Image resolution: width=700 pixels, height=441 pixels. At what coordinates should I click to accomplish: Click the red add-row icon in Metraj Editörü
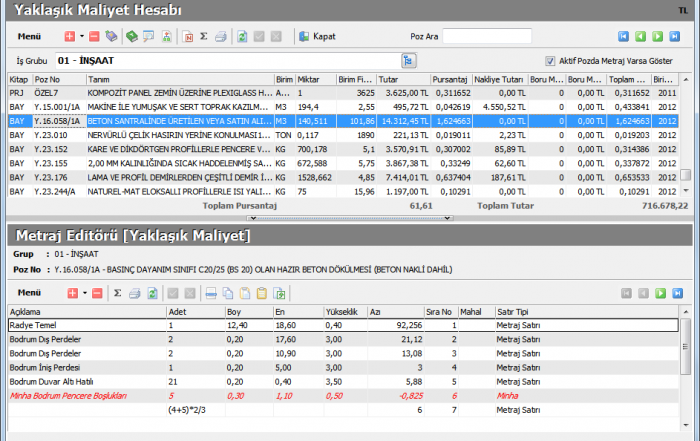click(73, 293)
